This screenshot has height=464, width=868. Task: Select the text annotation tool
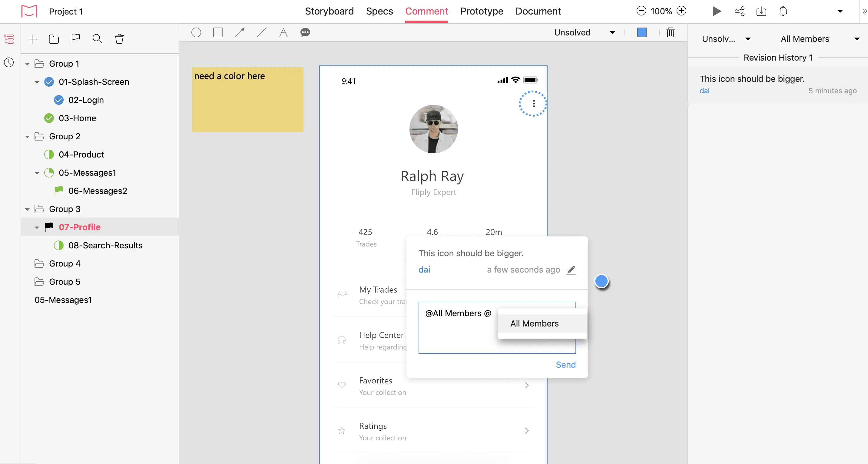283,33
